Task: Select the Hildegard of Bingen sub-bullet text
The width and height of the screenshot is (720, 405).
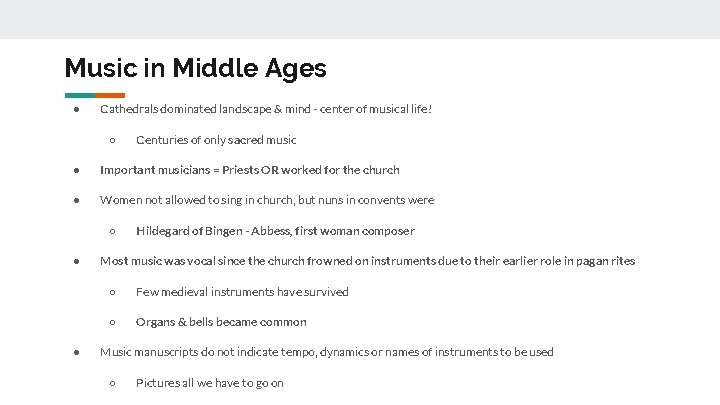Action: click(x=275, y=231)
